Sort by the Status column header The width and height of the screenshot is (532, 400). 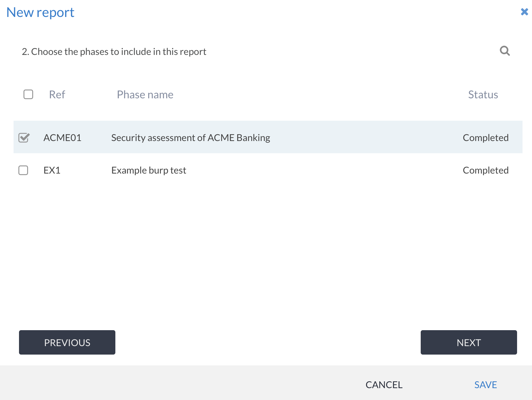[x=483, y=95]
